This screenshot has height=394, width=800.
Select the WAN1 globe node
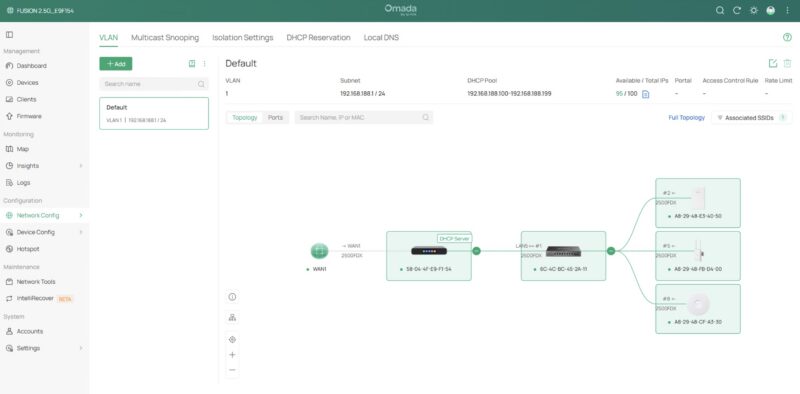319,251
